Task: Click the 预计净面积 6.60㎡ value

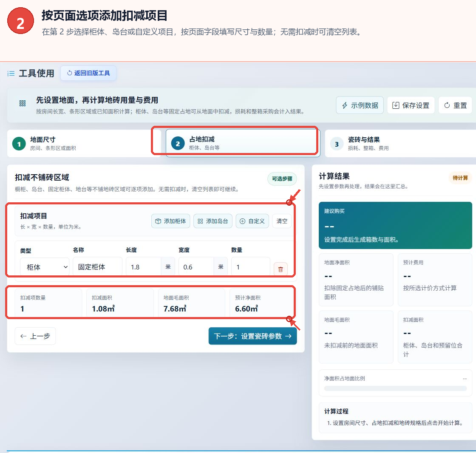Action: [x=246, y=309]
